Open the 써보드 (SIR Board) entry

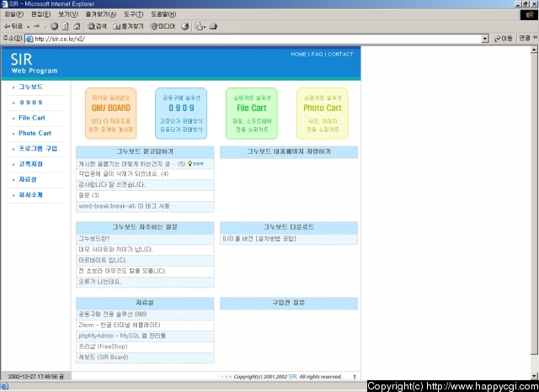103,358
